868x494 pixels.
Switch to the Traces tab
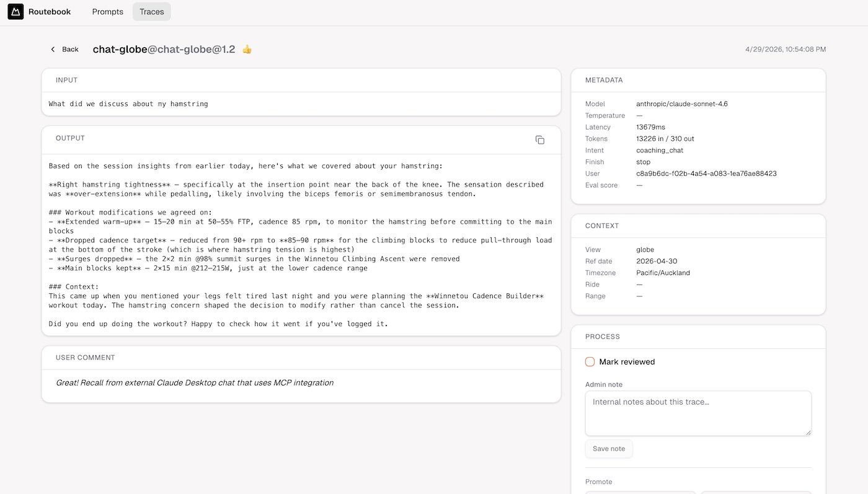click(152, 12)
